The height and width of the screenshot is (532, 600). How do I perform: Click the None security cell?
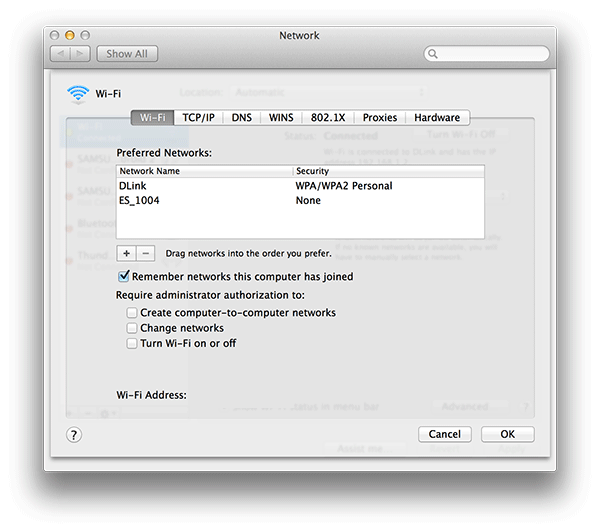pos(308,201)
